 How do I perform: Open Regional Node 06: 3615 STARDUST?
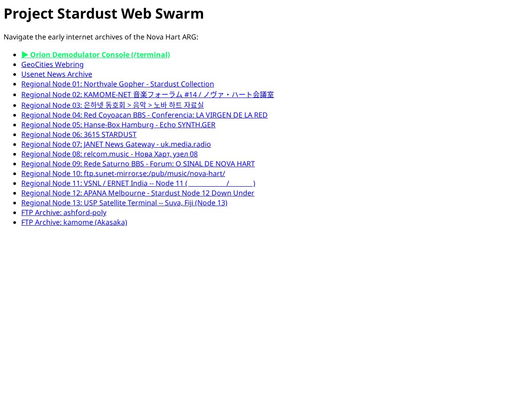click(x=79, y=134)
